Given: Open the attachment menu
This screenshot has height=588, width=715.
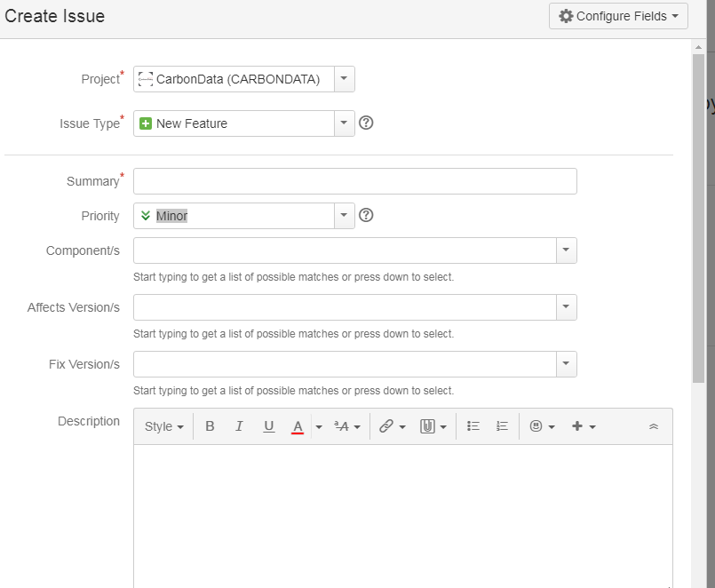Looking at the screenshot, I should click(433, 426).
